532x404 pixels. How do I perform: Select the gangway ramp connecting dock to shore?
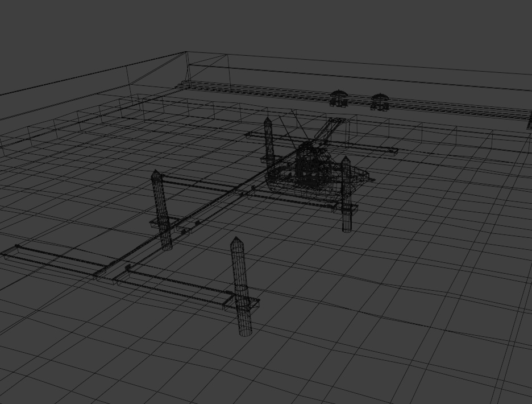[x=331, y=130]
